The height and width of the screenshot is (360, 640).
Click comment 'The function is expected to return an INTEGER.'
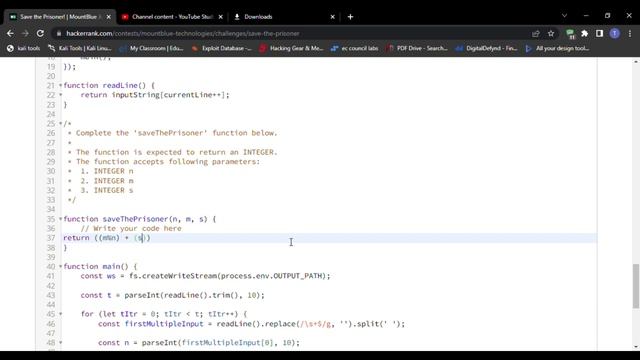176,152
